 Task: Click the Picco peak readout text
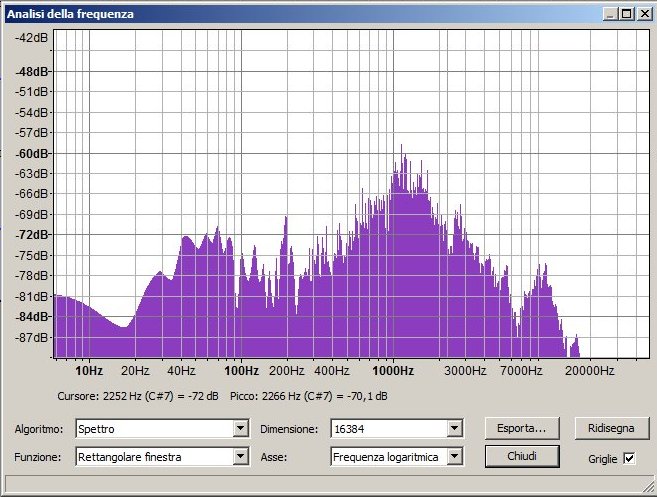[x=308, y=397]
